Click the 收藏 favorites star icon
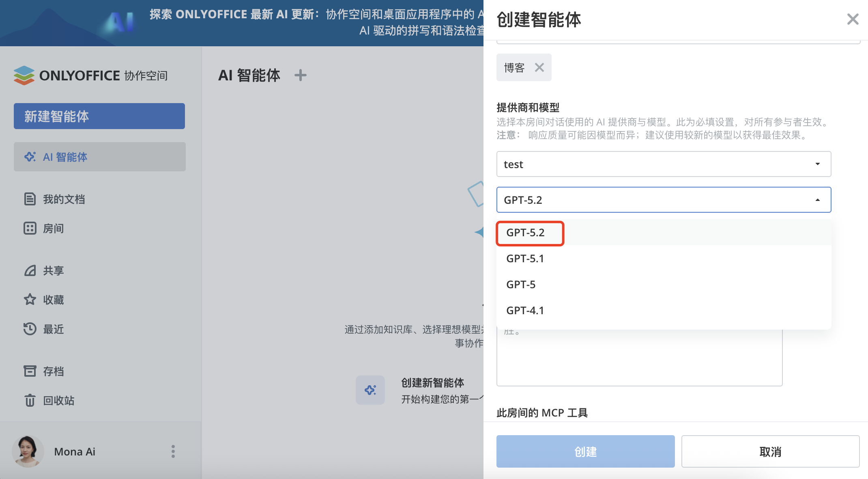Image resolution: width=868 pixels, height=479 pixels. (30, 300)
